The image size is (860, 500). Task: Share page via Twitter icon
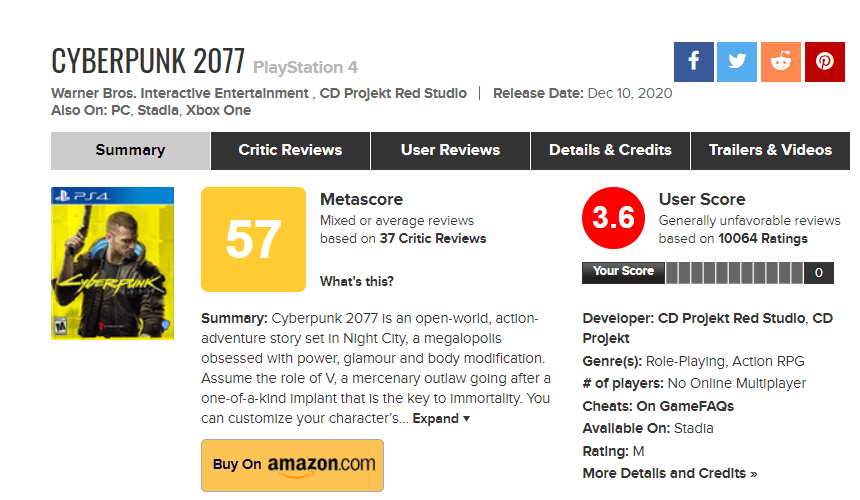pyautogui.click(x=737, y=62)
